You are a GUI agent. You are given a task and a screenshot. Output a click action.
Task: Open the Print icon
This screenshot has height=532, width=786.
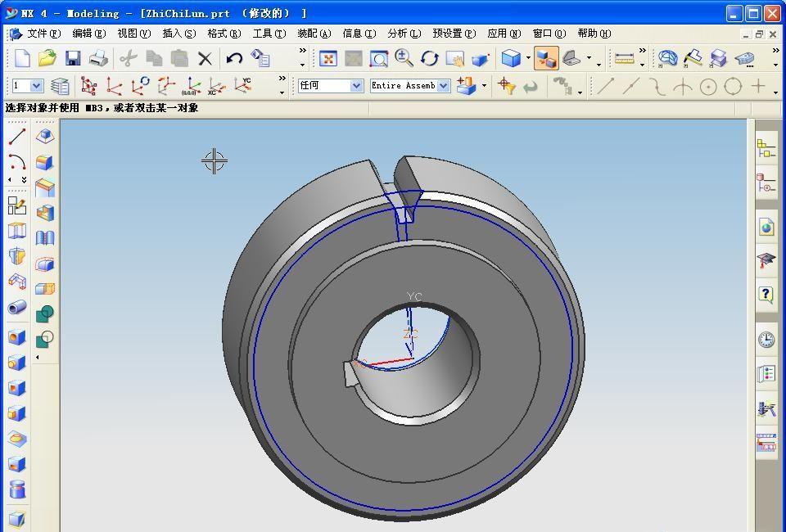click(x=98, y=58)
